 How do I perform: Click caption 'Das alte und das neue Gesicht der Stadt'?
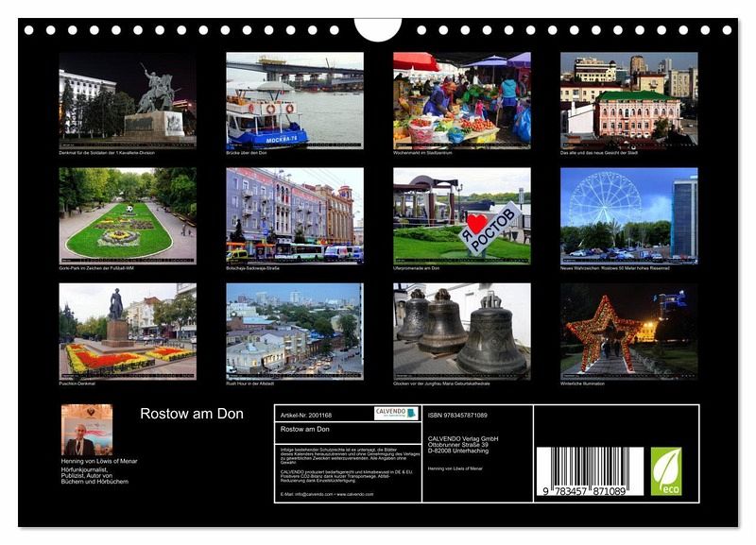tap(599, 153)
